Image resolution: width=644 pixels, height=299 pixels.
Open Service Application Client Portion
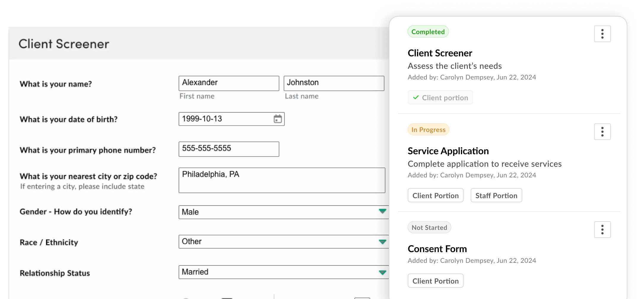click(435, 195)
